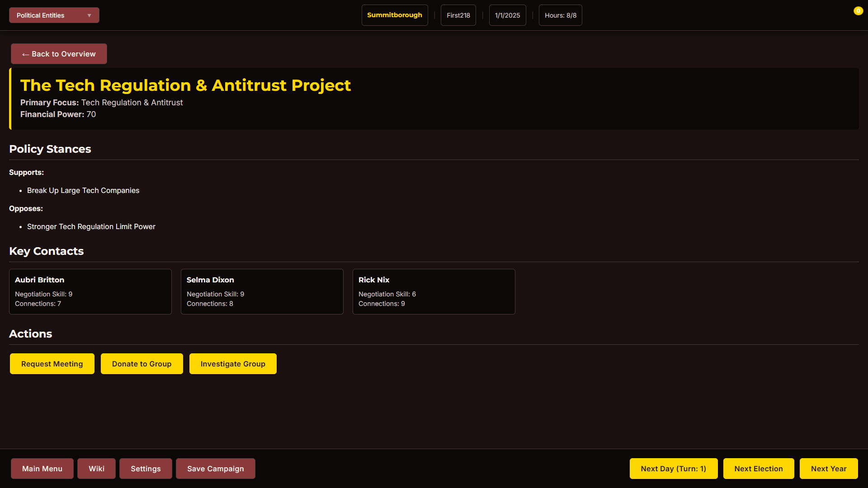
Task: Click the yellow notification badge icon
Action: (x=858, y=11)
